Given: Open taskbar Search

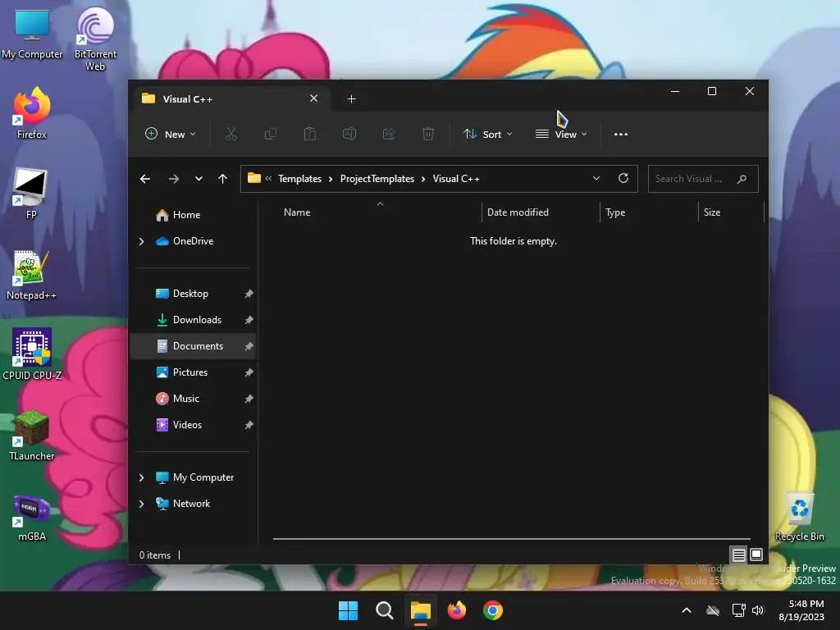Looking at the screenshot, I should coord(385,610).
